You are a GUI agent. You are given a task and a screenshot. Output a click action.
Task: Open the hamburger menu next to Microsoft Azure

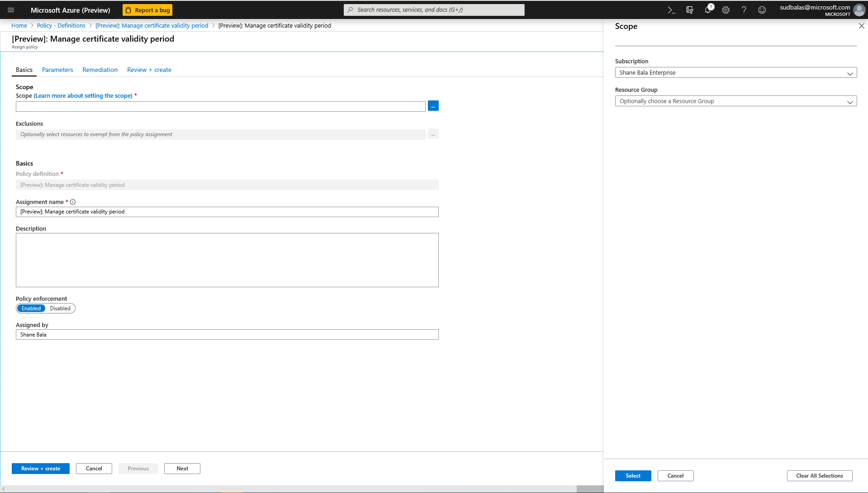coord(10,9)
